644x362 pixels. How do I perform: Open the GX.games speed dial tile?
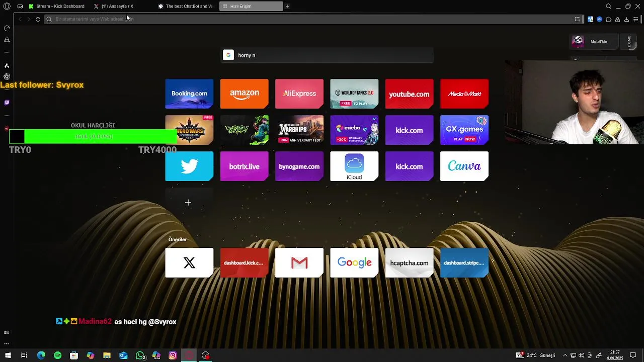pyautogui.click(x=464, y=130)
